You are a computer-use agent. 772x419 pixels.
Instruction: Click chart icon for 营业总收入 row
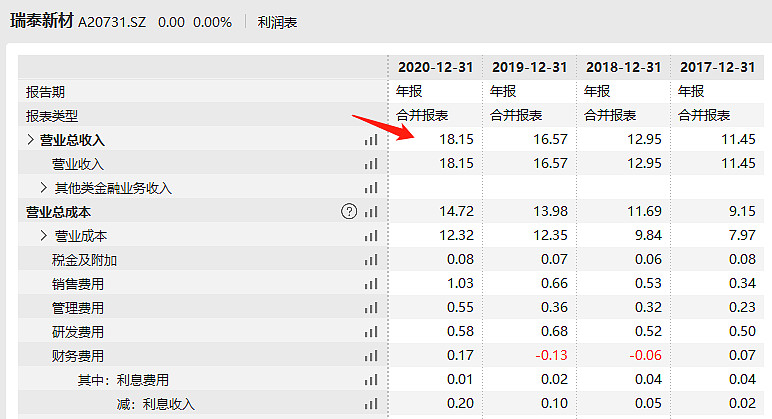pos(371,140)
